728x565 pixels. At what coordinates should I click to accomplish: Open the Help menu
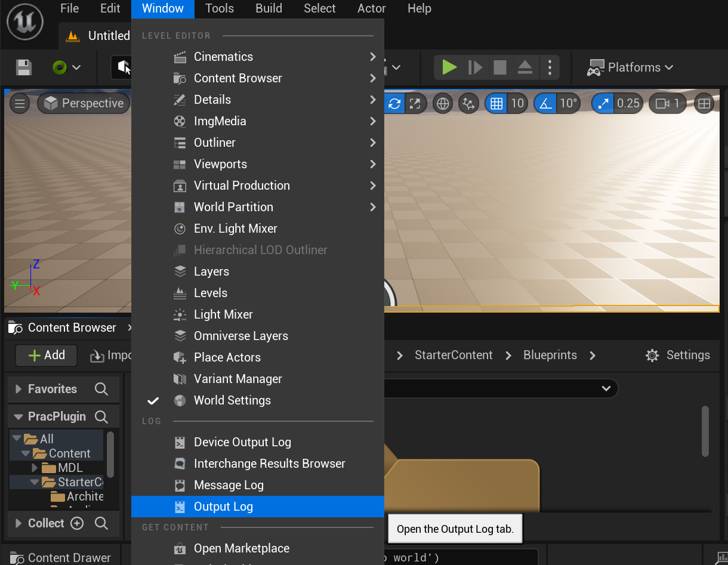(419, 8)
